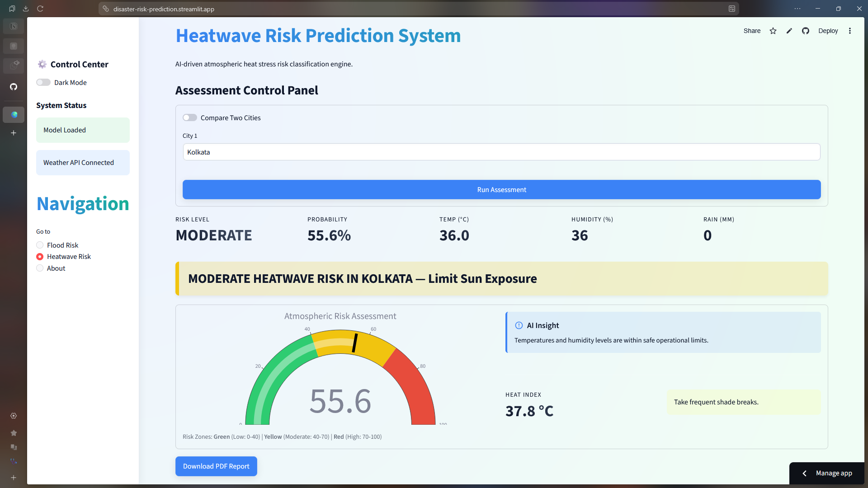This screenshot has width=868, height=488.
Task: Click the 37.8 °C heat index value
Action: click(529, 411)
